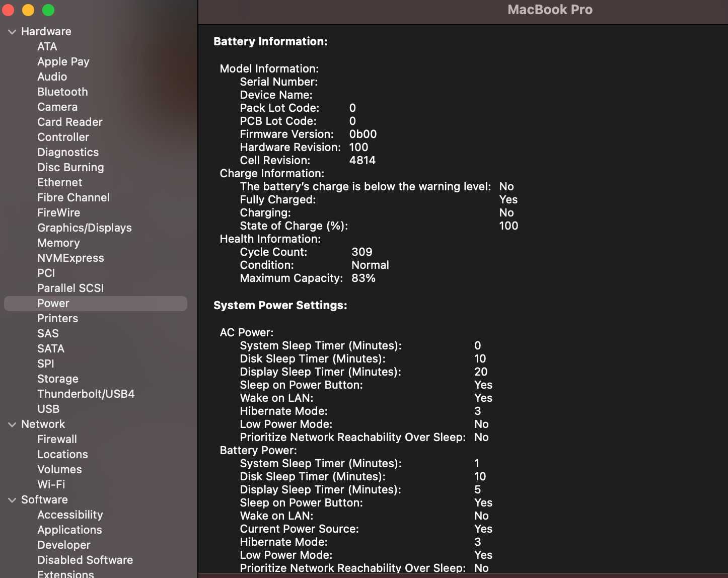Viewport: 728px width, 578px height.
Task: Open Printers information
Action: click(x=57, y=318)
